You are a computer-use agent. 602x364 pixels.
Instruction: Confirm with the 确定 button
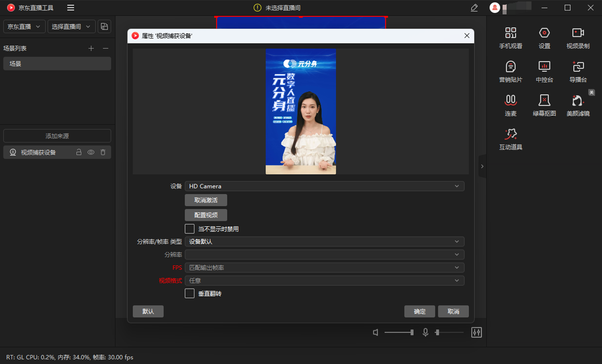pos(419,311)
